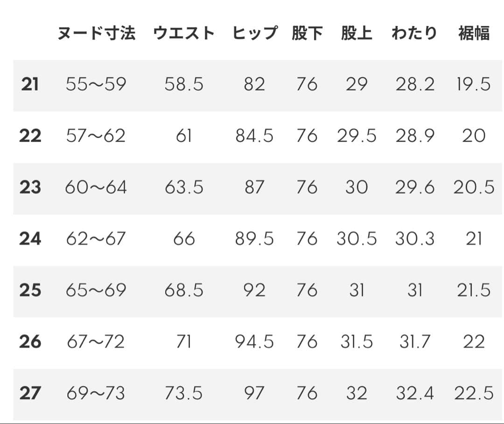Click the ウエスト column header
The height and width of the screenshot is (424, 504).
(x=184, y=34)
